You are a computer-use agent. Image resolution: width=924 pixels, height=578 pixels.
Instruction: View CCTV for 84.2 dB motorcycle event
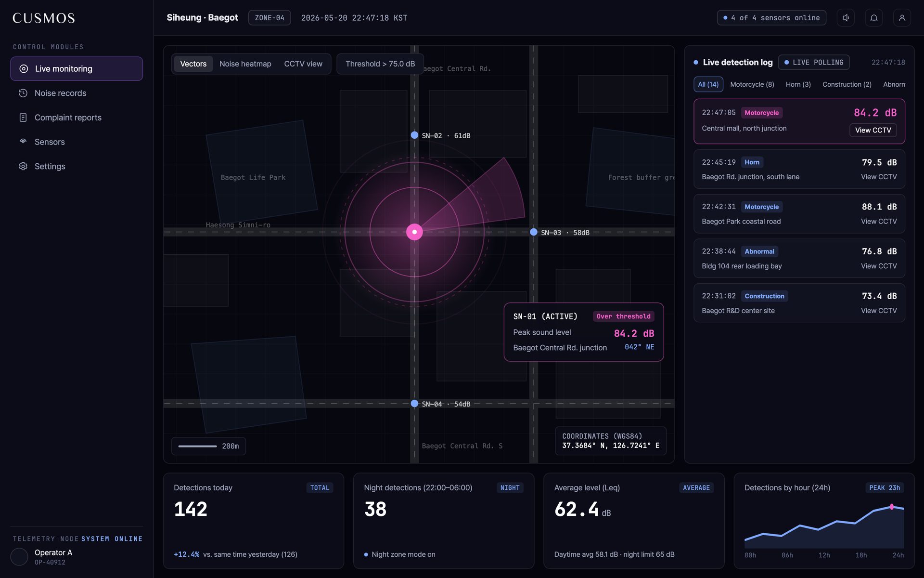[873, 130]
